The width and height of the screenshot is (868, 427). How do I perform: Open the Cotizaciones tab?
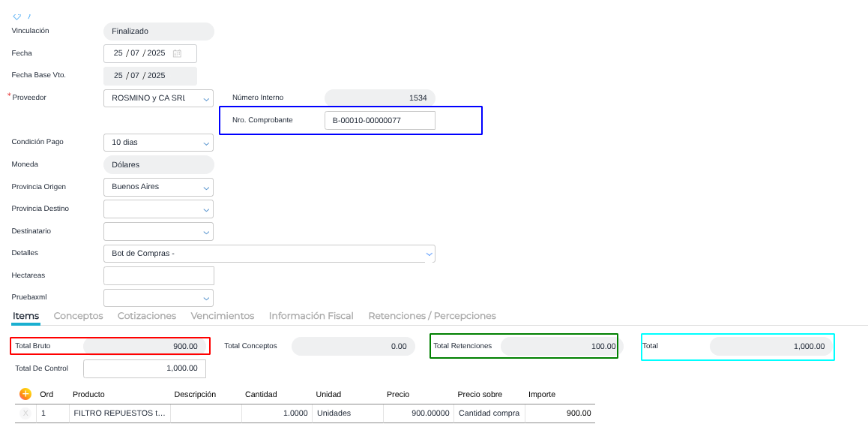click(x=147, y=316)
